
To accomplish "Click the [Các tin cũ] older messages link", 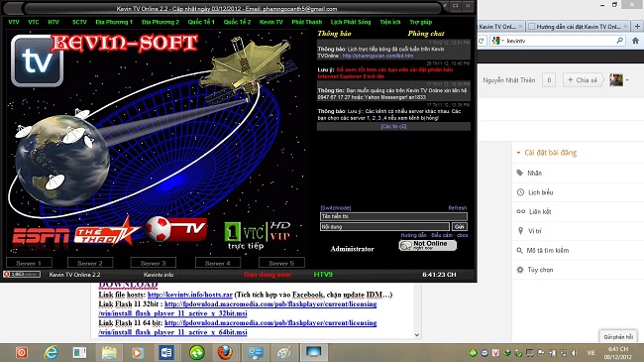I will pyautogui.click(x=393, y=126).
